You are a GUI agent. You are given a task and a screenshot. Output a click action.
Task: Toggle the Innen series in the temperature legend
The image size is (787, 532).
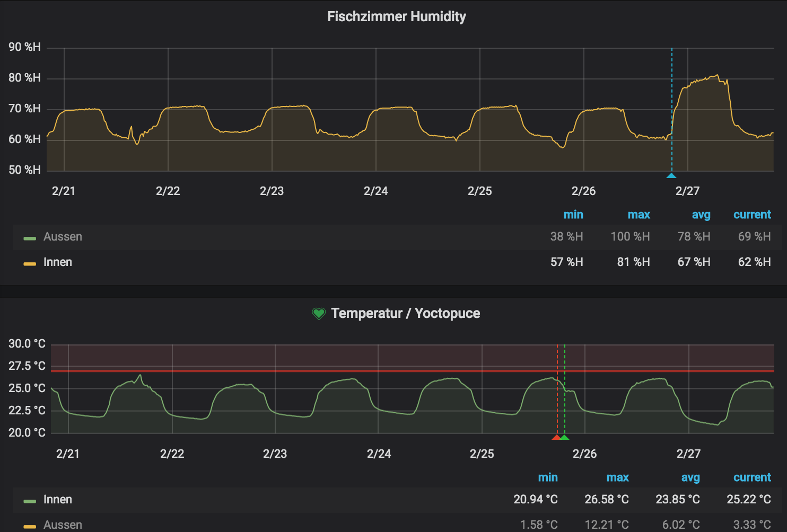[58, 500]
